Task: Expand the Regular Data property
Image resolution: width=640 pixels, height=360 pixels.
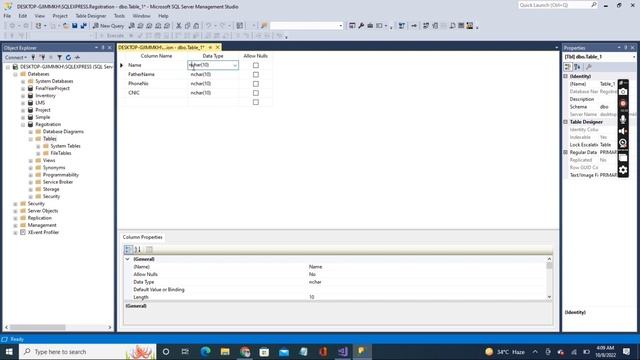Action: [566, 152]
